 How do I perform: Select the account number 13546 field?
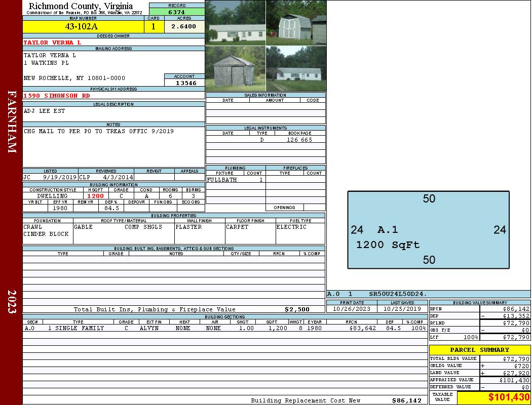point(184,83)
